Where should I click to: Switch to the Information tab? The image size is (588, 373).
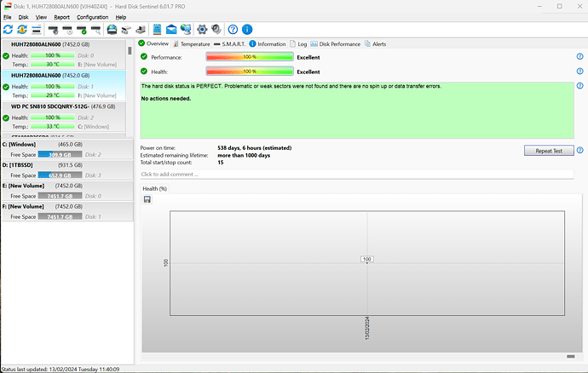click(268, 44)
